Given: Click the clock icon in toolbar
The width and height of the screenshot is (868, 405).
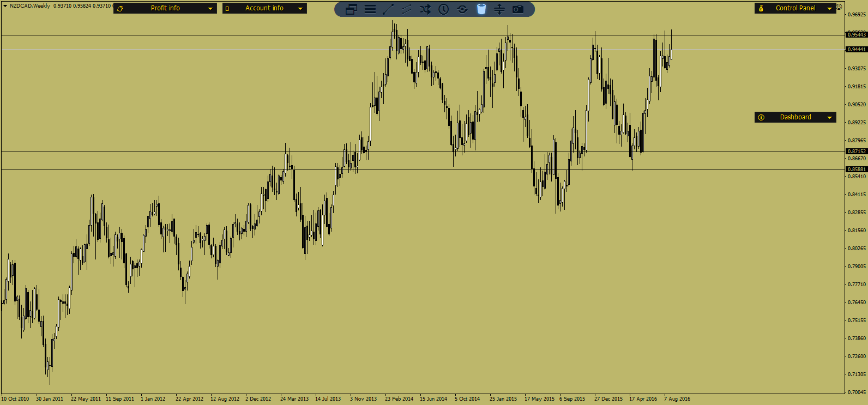Looking at the screenshot, I should pos(444,9).
